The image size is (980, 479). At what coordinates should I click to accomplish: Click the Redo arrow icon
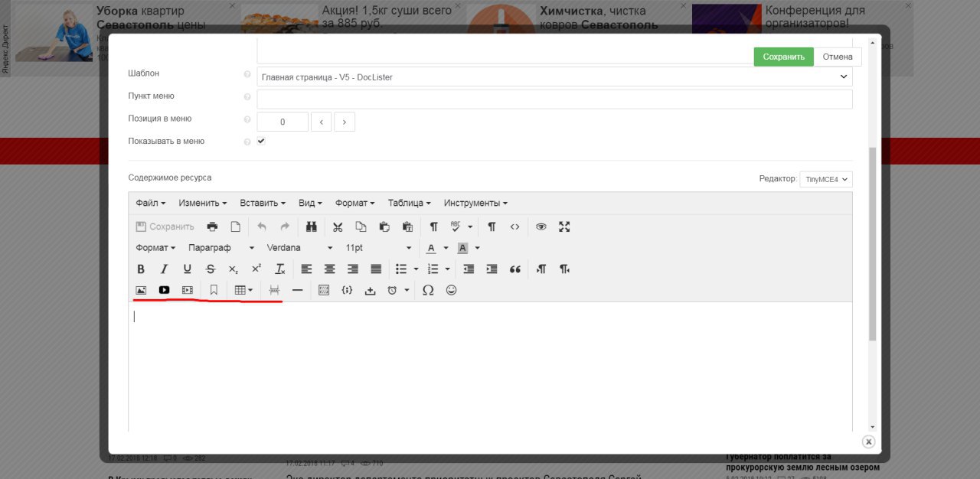click(285, 226)
